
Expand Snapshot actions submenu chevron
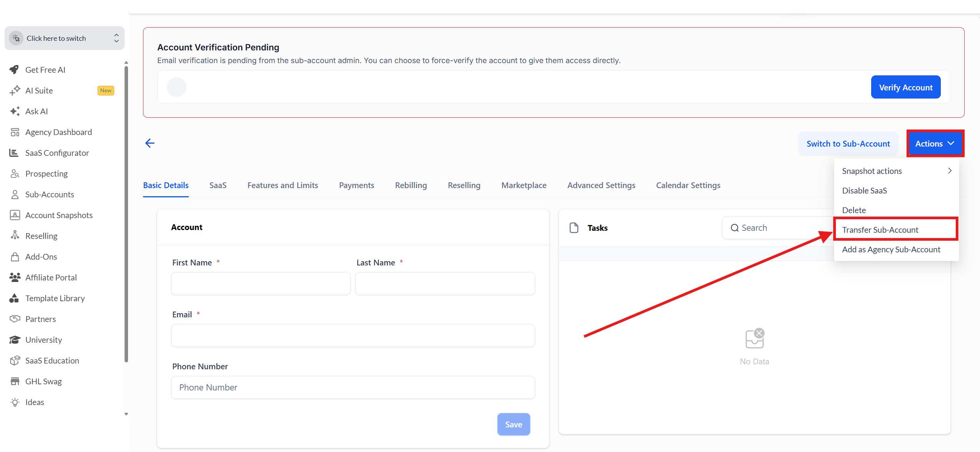coord(950,171)
